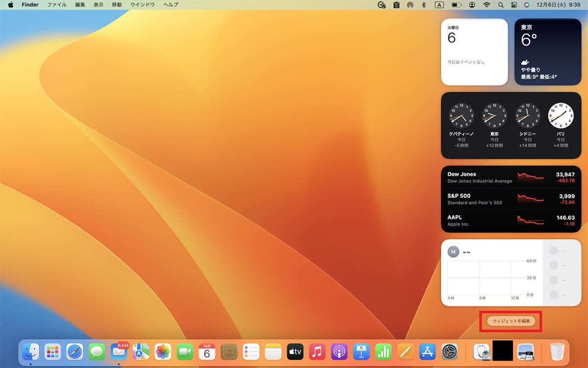Open the ファイル menu
Screen dimensions: 588x368
tap(57, 4)
